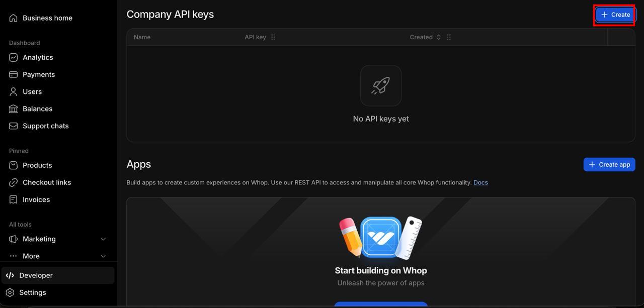Create a new company API key
Image resolution: width=644 pixels, height=308 pixels.
[615, 15]
